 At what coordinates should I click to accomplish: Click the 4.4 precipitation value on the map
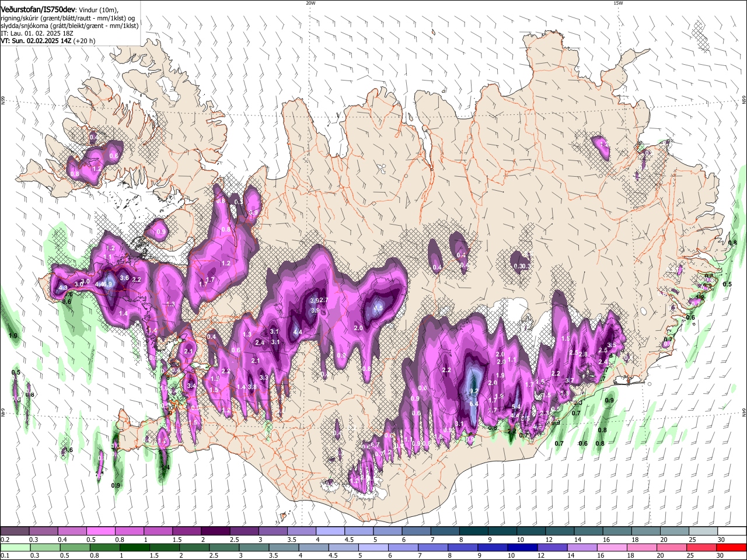pyautogui.click(x=298, y=332)
